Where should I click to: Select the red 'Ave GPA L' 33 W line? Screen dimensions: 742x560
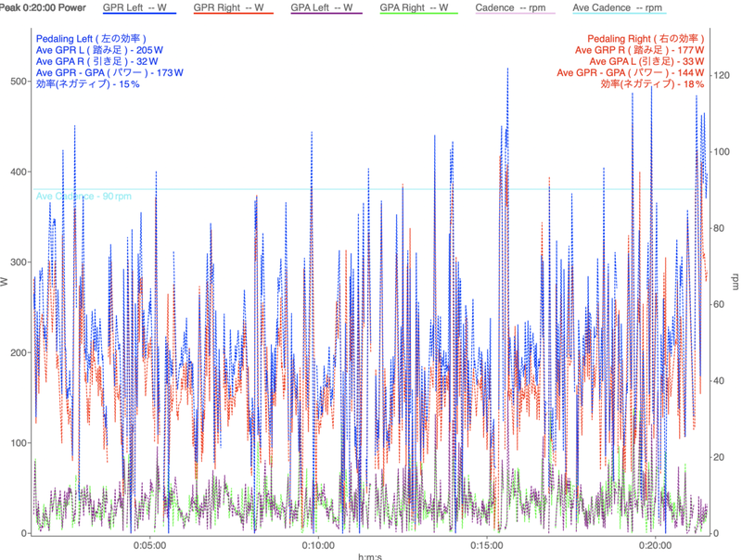tap(646, 61)
